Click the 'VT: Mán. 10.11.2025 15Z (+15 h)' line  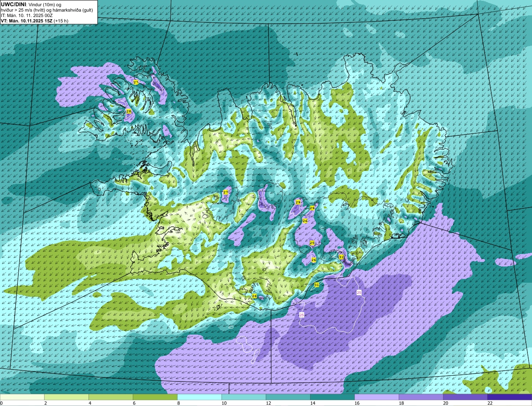(34, 20)
